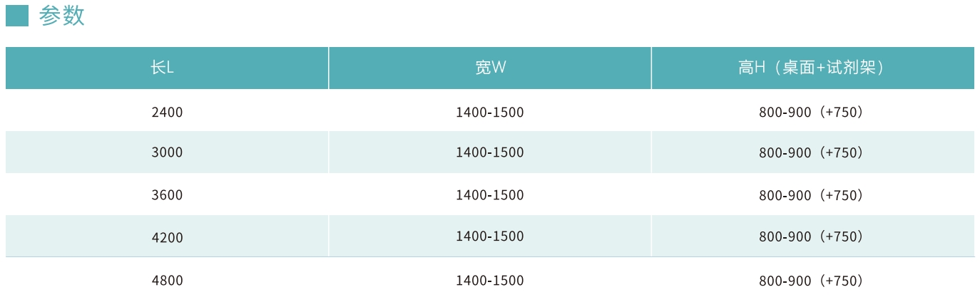This screenshot has width=980, height=307.
Task: Select the 4200 length cell
Action: click(x=167, y=237)
